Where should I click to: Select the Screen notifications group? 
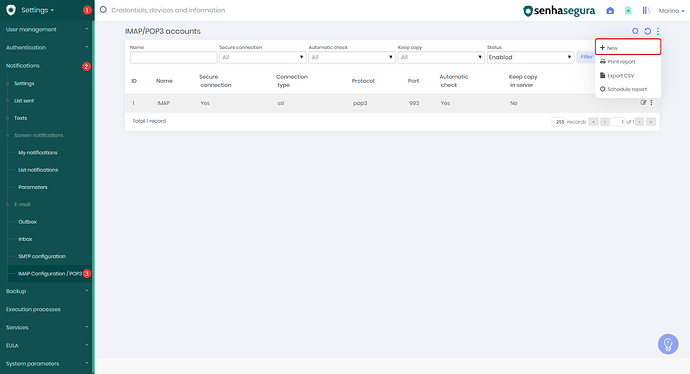pyautogui.click(x=39, y=135)
